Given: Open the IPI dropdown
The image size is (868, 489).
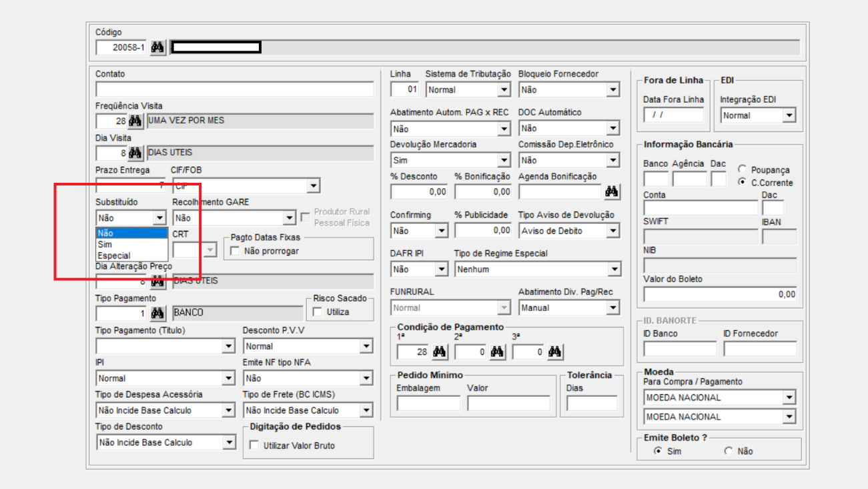Looking at the screenshot, I should click(x=229, y=378).
